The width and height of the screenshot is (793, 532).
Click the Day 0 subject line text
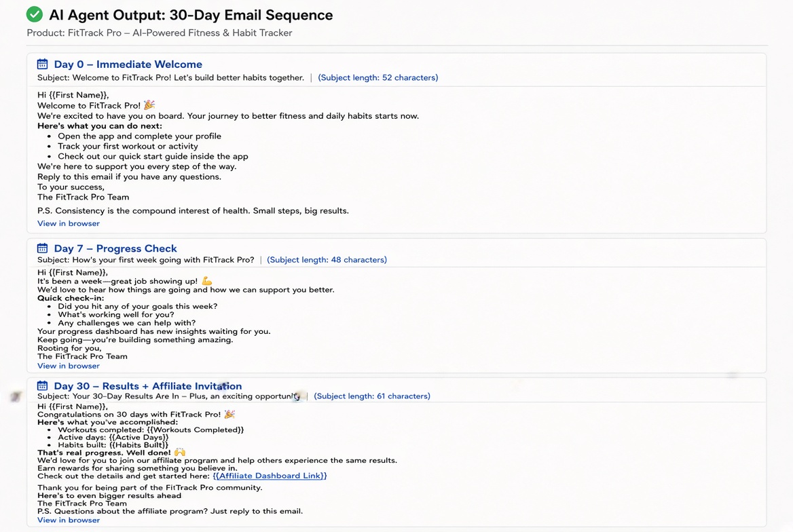(170, 77)
